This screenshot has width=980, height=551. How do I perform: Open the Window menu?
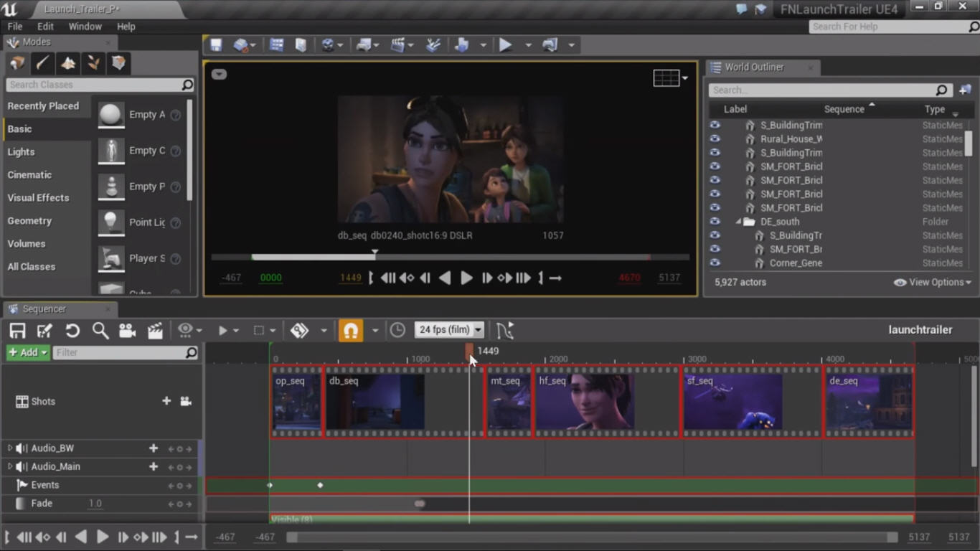click(85, 27)
